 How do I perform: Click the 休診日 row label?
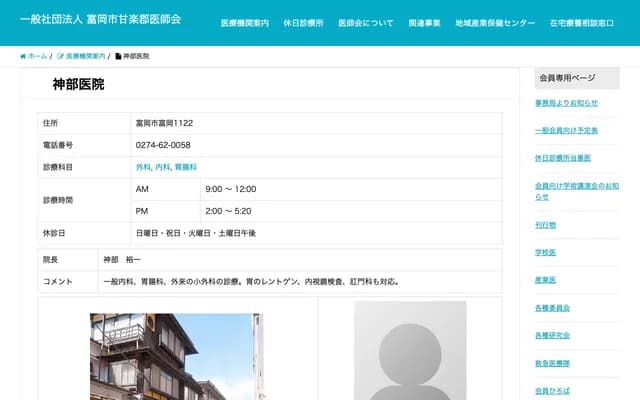(x=54, y=233)
